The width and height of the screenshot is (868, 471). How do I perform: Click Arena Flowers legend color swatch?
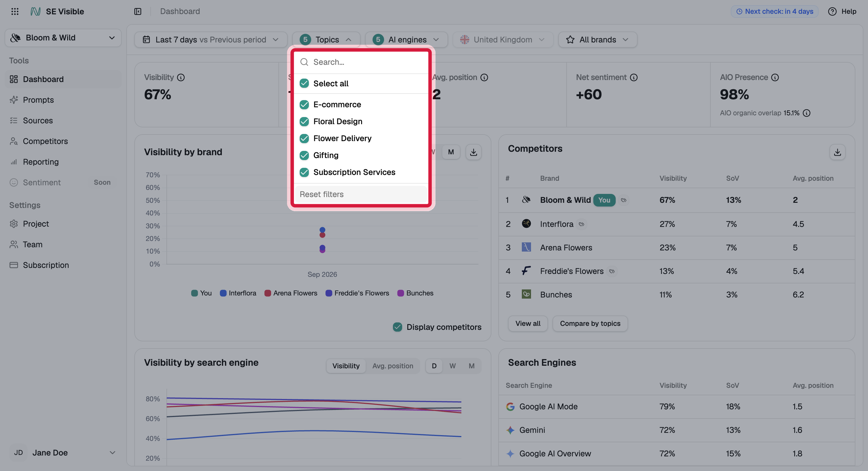[x=268, y=293]
